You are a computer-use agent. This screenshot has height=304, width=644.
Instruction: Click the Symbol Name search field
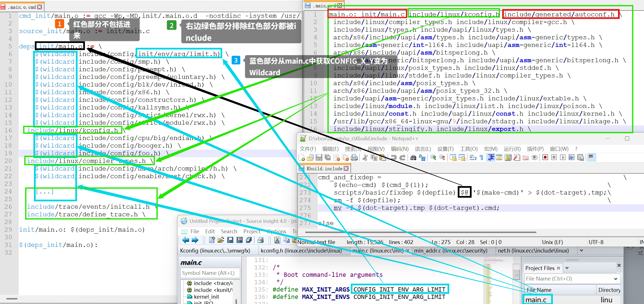coord(210,273)
